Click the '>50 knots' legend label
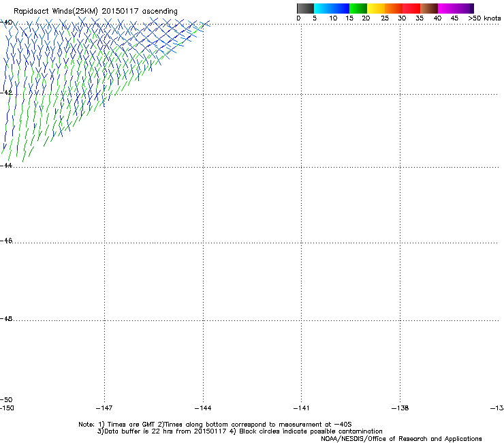This screenshot has width=504, height=443. pyautogui.click(x=484, y=18)
